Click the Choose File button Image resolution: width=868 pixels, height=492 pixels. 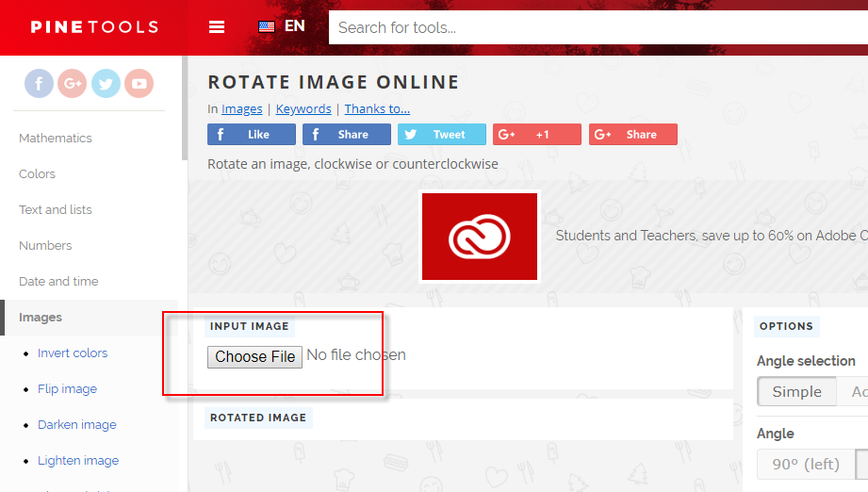pyautogui.click(x=254, y=357)
